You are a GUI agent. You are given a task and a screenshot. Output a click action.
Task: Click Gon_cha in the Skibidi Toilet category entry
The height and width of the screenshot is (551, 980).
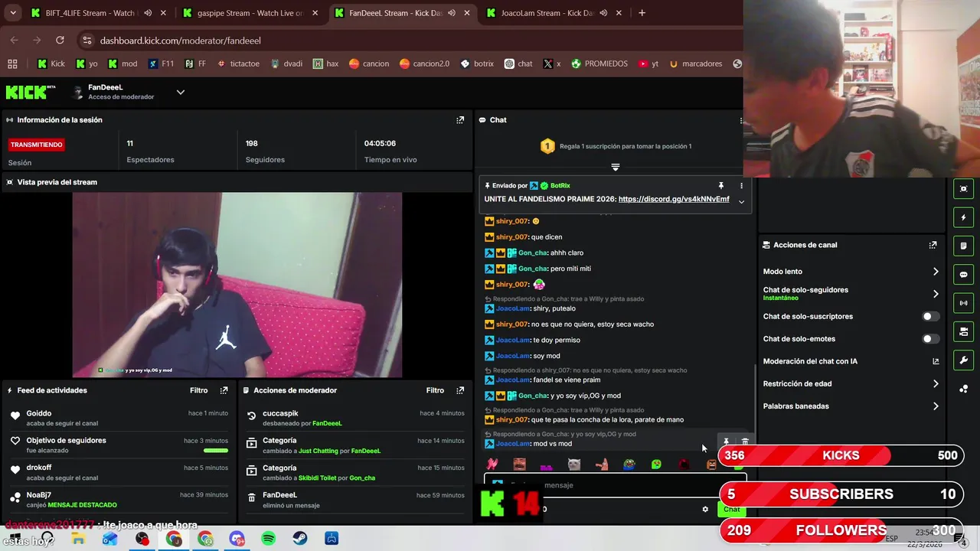pyautogui.click(x=362, y=478)
